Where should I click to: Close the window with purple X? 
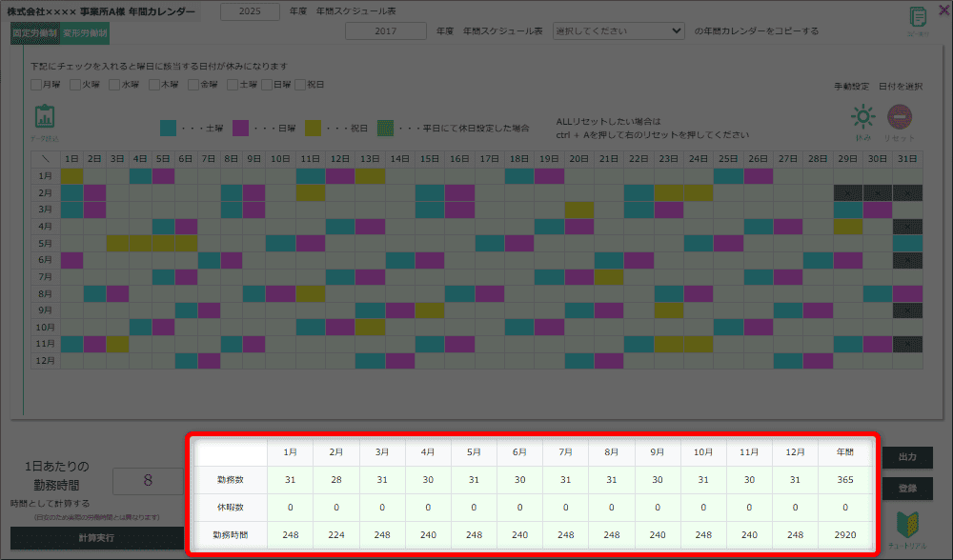944,10
